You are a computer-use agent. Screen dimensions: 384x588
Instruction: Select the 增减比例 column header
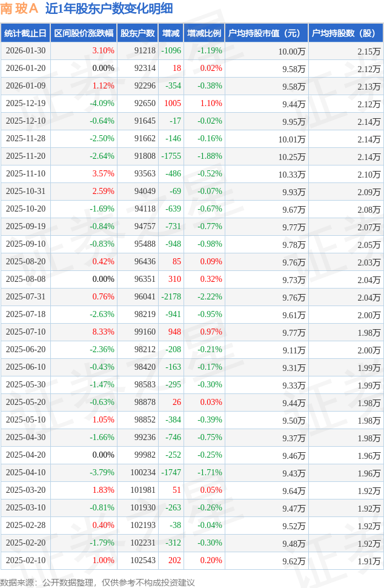pos(204,33)
